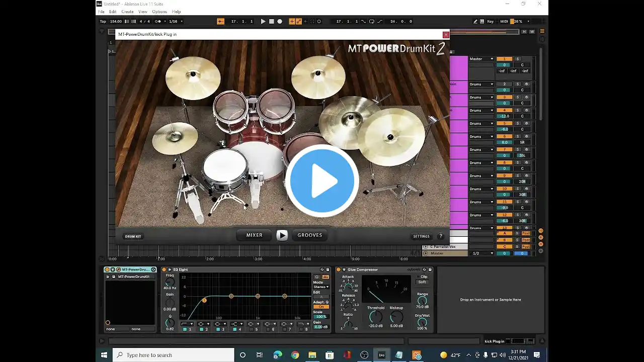644x362 pixels.
Task: Toggle the Glue Compressor device activator
Action: (x=338, y=270)
